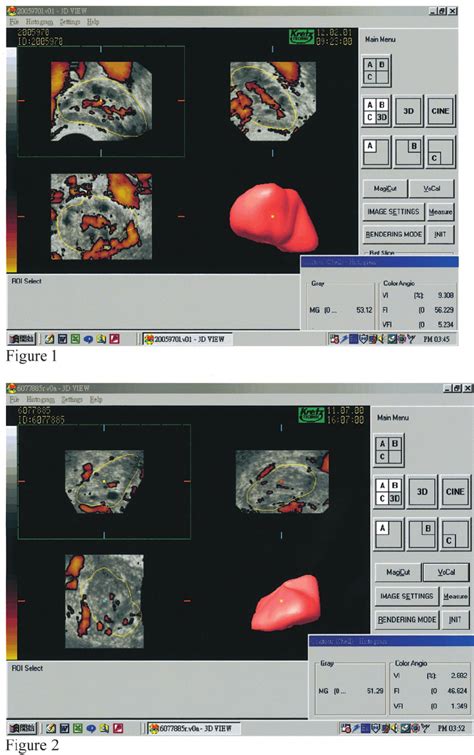Viewport: 474px width, 755px height.
Task: Open Settings menu in 6077885r.v0a window
Action: tap(71, 400)
